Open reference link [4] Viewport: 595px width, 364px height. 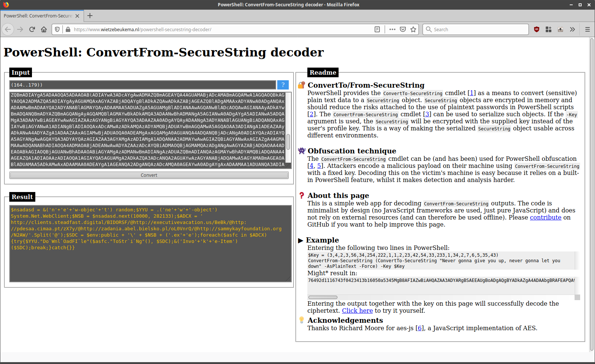pyautogui.click(x=311, y=166)
